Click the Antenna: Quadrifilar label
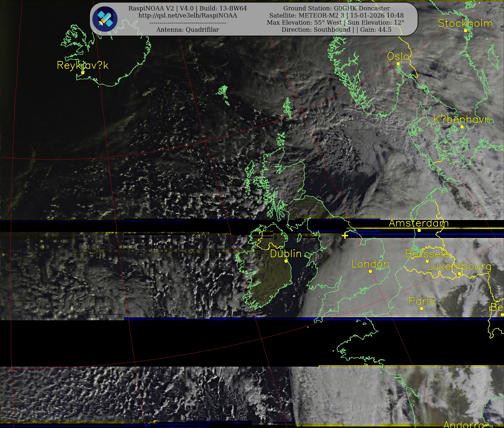 click(x=188, y=30)
